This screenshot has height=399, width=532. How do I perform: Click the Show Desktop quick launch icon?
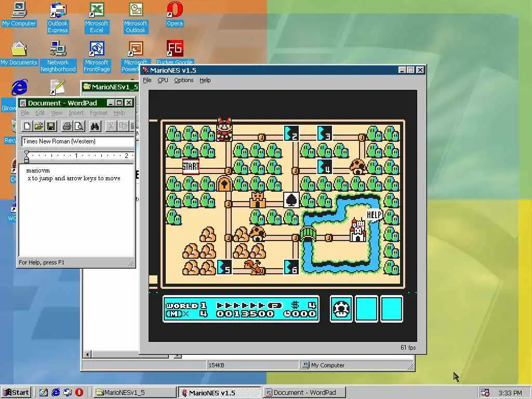click(x=44, y=393)
